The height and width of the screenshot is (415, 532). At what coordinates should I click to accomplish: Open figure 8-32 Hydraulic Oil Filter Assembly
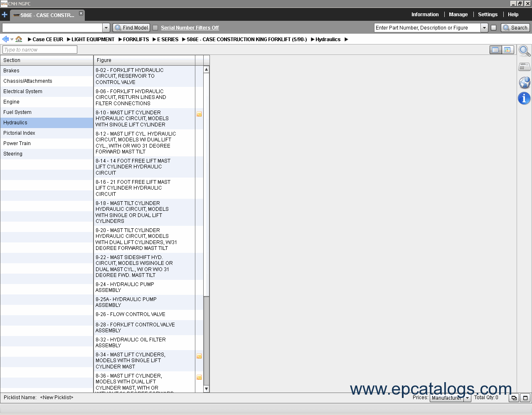click(x=145, y=343)
